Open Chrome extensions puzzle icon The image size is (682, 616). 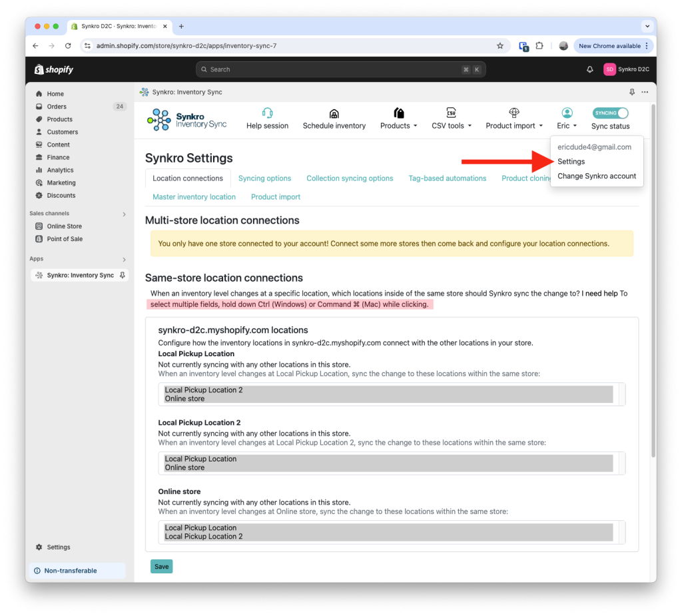539,46
